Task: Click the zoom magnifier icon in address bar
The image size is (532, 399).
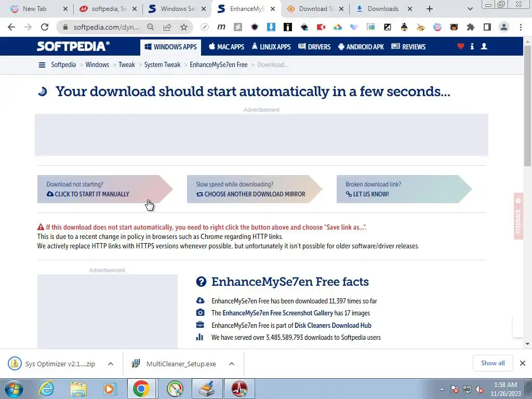Action: (150, 27)
